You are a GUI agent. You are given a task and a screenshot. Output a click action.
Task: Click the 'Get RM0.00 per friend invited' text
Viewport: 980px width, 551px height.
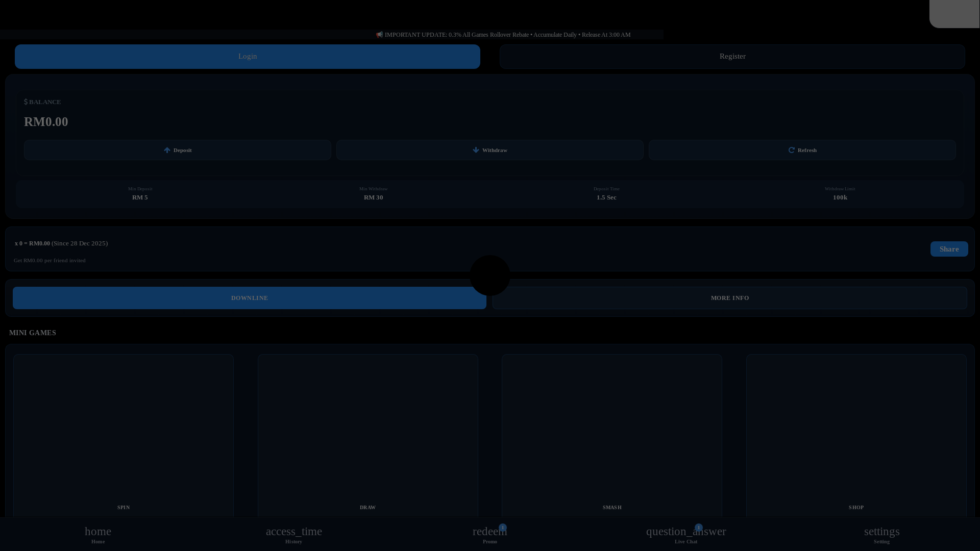click(50, 260)
